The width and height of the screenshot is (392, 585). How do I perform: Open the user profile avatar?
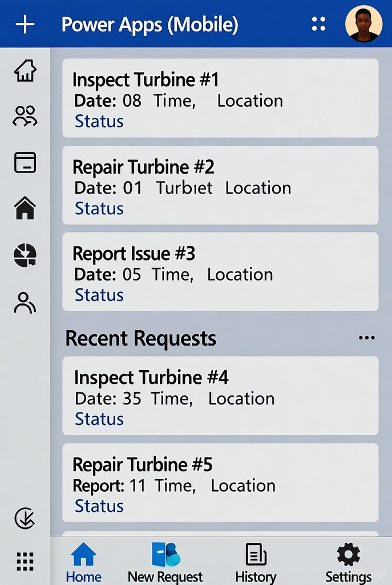(x=363, y=23)
